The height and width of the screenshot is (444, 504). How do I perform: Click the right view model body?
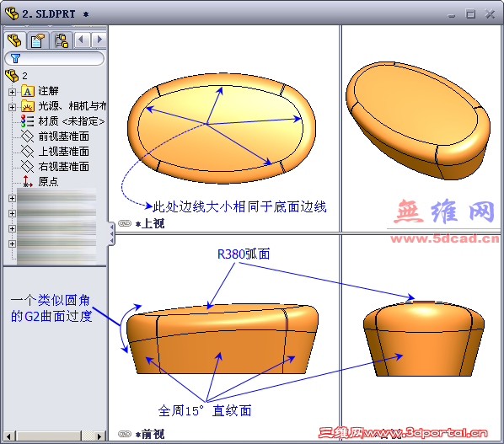point(424,339)
